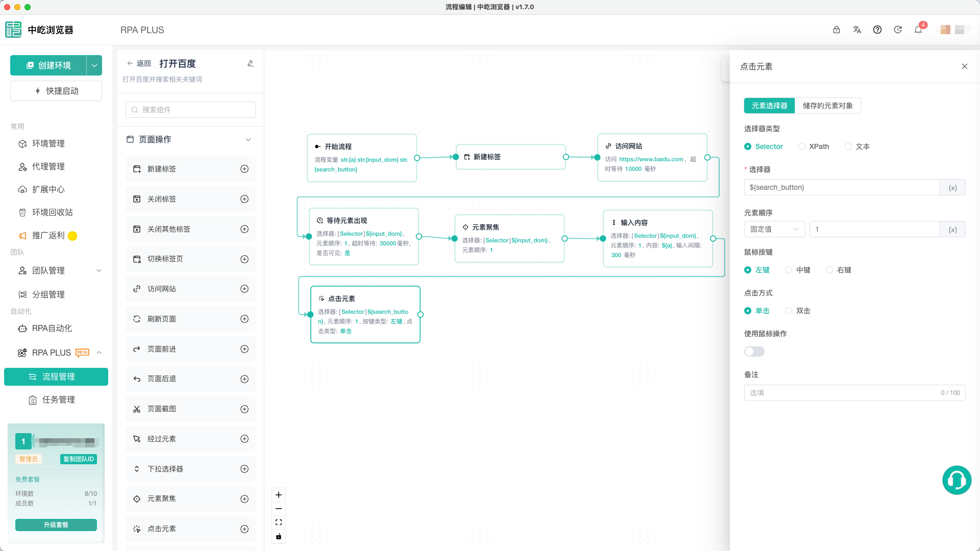This screenshot has height=551, width=980.
Task: Insert a variable into the 选择器 field
Action: (x=952, y=188)
